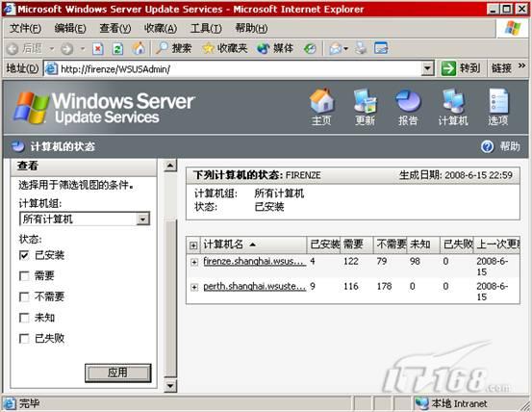Click the left pane scroll up arrow

click(170, 166)
